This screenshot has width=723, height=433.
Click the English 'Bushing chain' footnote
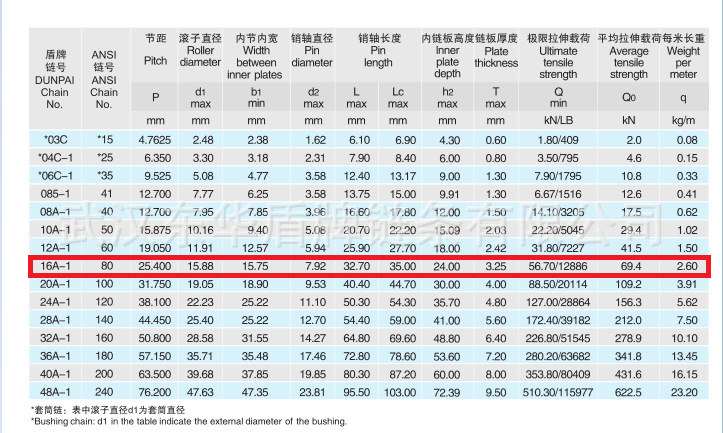click(x=189, y=421)
